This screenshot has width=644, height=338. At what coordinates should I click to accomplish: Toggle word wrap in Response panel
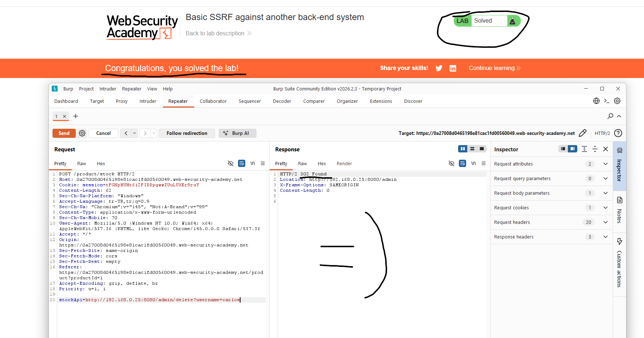[462, 163]
